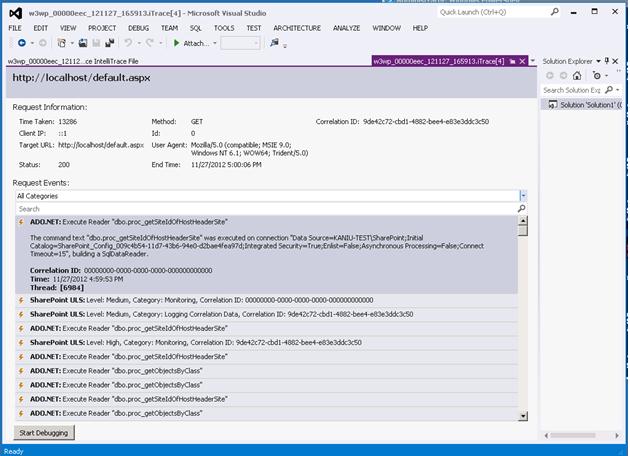Click the search icon in Request Events
This screenshot has width=630, height=456.
click(x=521, y=209)
